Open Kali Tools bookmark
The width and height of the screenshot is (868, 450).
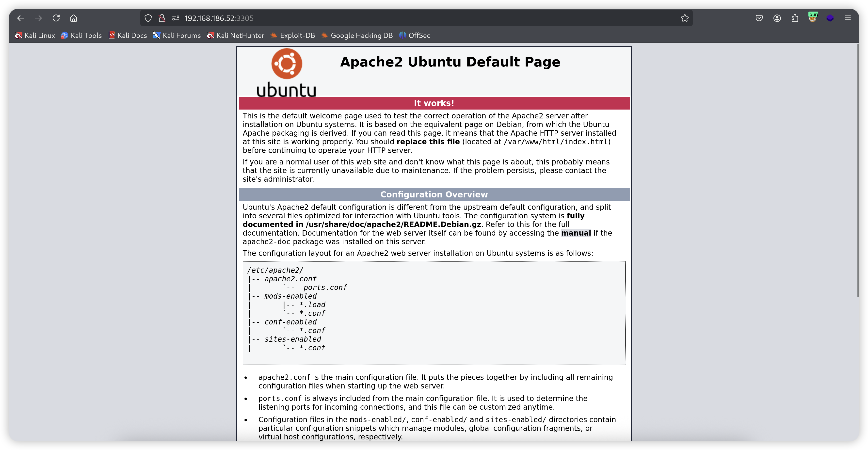pos(81,35)
